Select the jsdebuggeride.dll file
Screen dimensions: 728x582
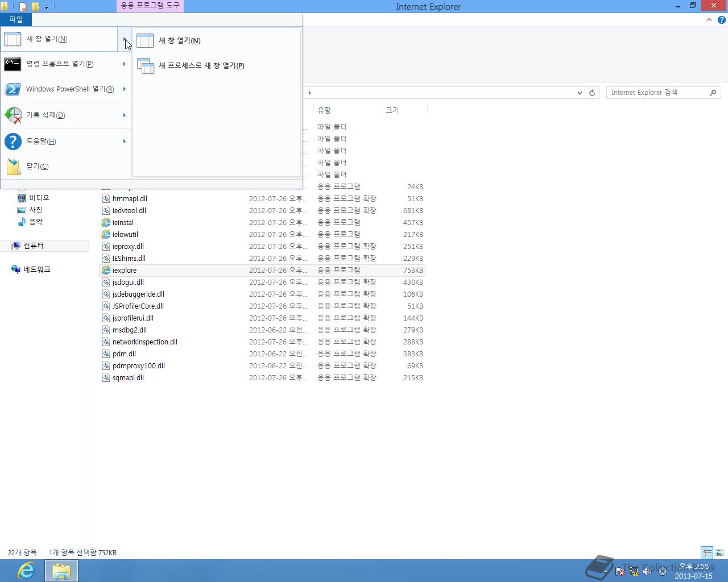138,294
